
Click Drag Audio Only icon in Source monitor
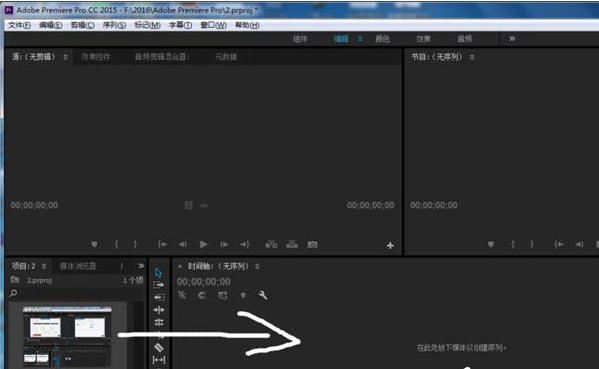(x=204, y=206)
